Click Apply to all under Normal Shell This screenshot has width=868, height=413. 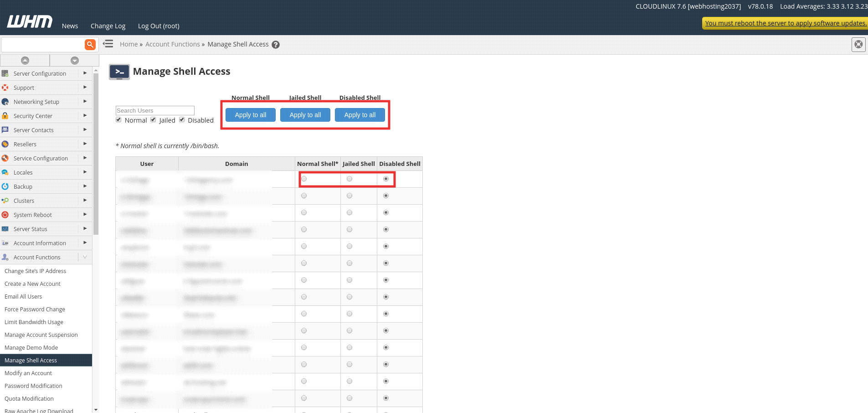click(251, 115)
